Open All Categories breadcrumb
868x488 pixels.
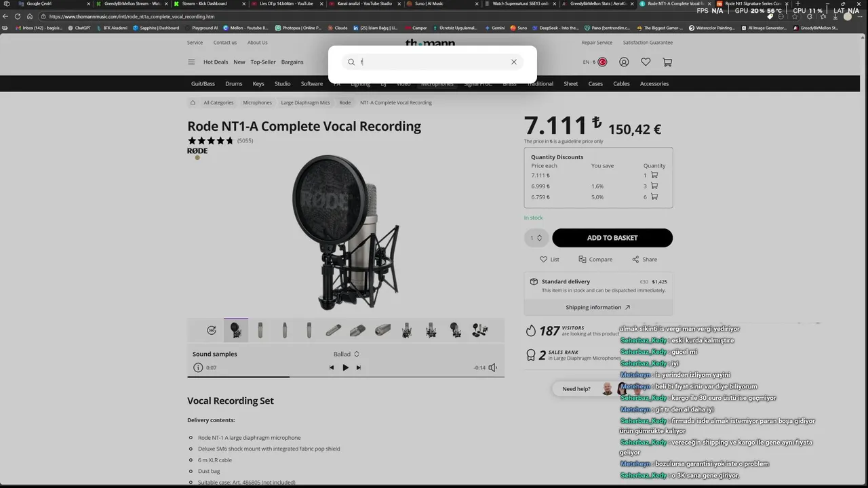tap(218, 102)
